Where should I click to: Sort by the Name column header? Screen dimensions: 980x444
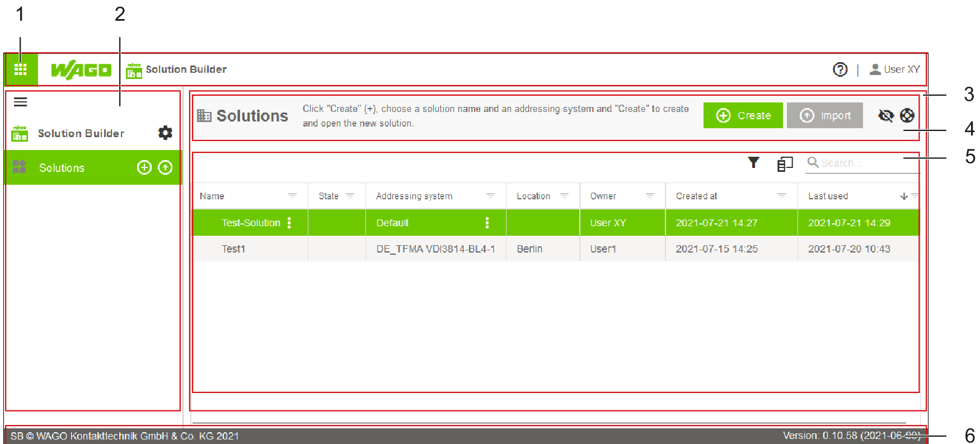coord(212,196)
